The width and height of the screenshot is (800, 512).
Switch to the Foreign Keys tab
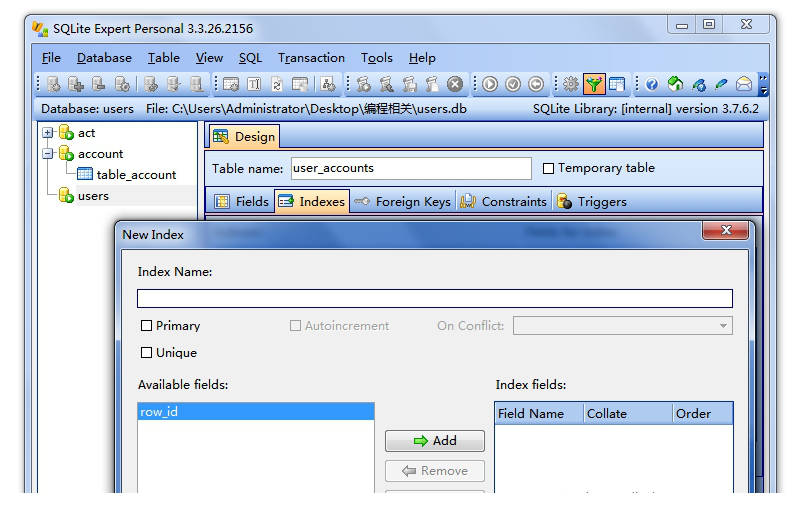pos(403,201)
